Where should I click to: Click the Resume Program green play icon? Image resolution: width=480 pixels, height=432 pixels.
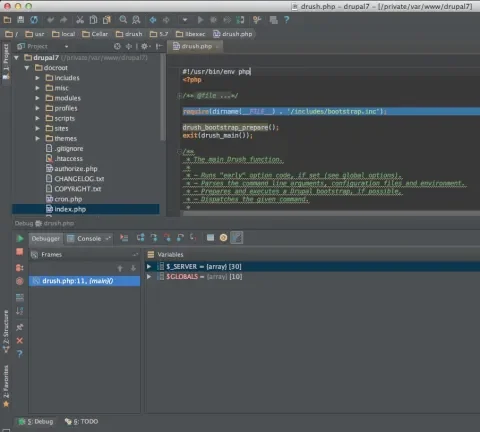pyautogui.click(x=20, y=238)
